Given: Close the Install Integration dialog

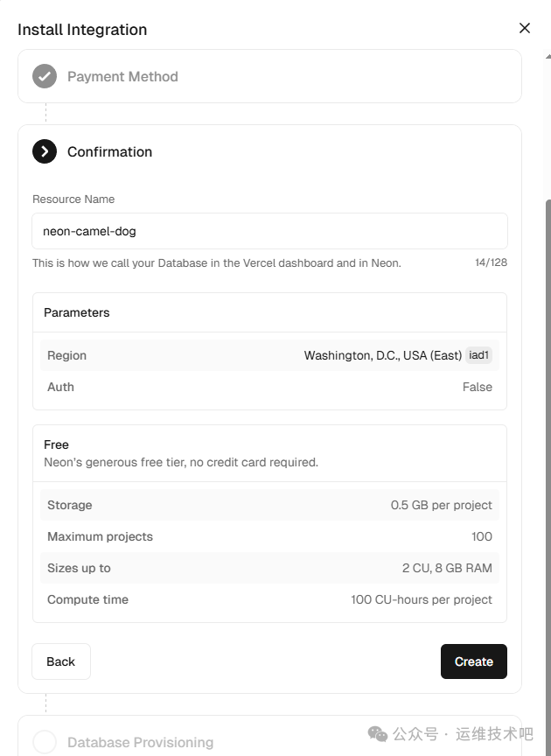Looking at the screenshot, I should 525,28.
